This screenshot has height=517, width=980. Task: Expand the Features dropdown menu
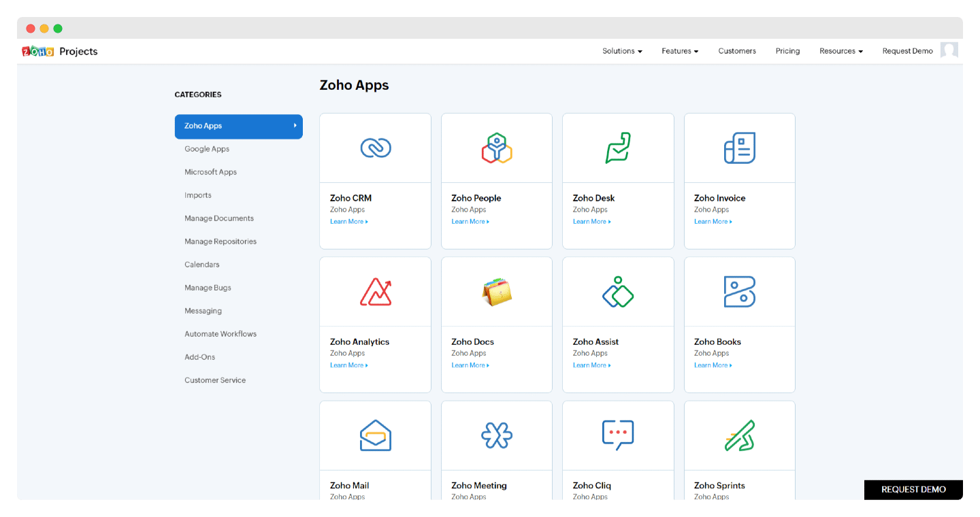pos(680,51)
